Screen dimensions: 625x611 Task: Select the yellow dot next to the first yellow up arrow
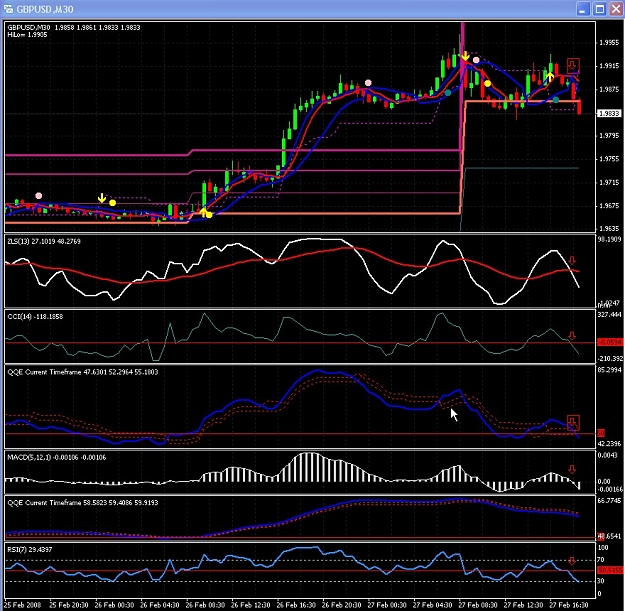tap(210, 215)
